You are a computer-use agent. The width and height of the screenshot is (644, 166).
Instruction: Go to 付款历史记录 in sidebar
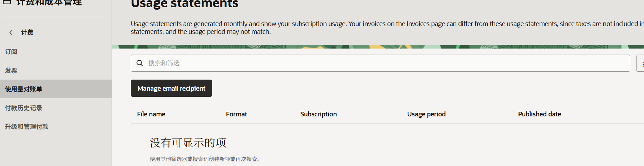pyautogui.click(x=24, y=108)
